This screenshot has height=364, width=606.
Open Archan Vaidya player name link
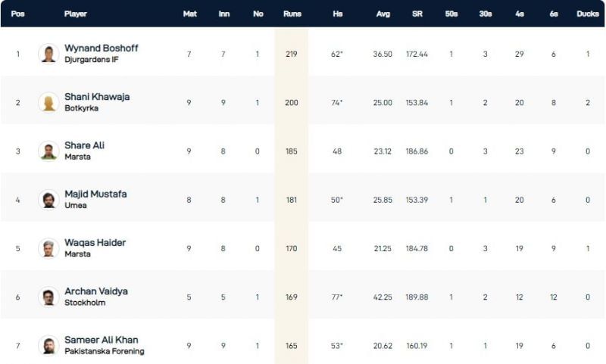pos(95,291)
